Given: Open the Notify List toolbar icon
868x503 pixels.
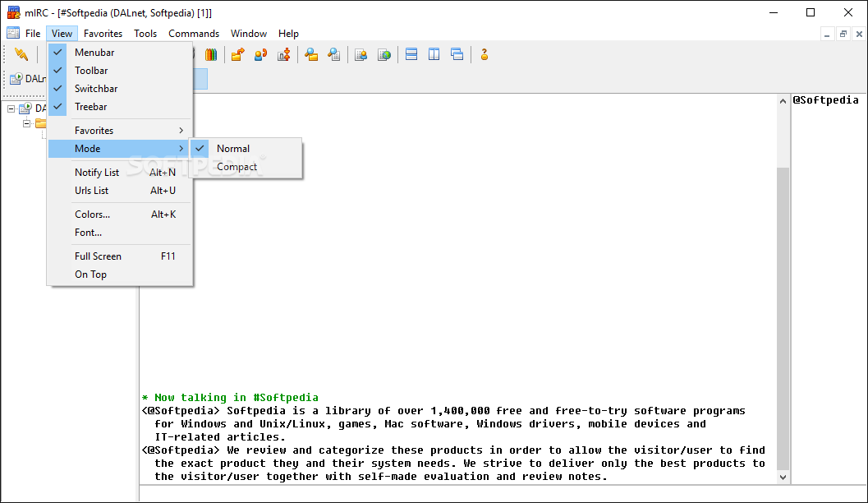Looking at the screenshot, I should [x=361, y=54].
